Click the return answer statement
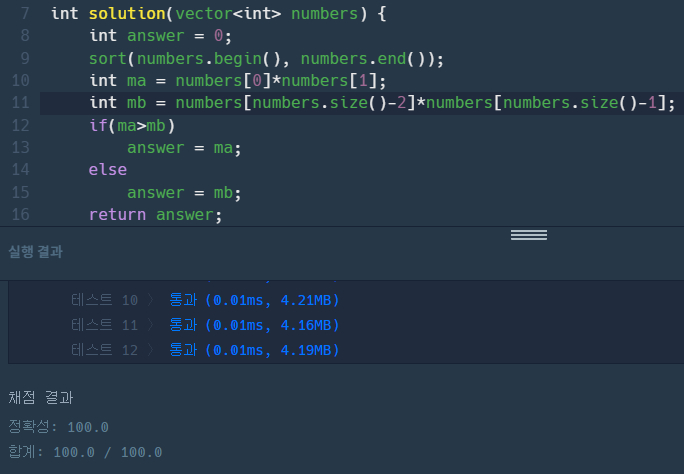This screenshot has width=684, height=474. pyautogui.click(x=154, y=214)
